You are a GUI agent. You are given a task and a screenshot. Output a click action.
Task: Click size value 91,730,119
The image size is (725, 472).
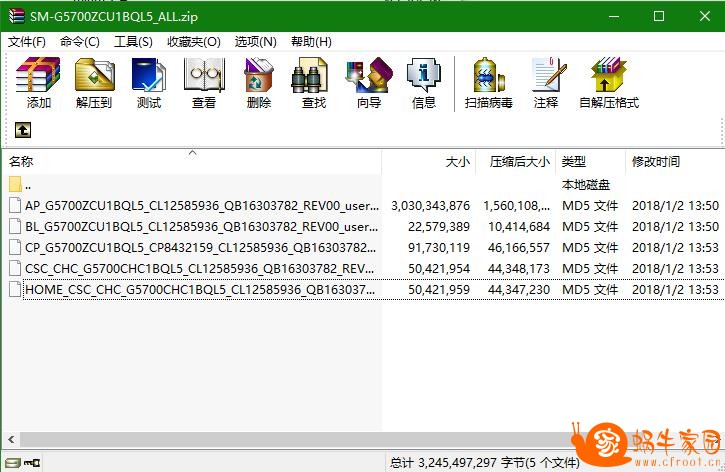(439, 248)
